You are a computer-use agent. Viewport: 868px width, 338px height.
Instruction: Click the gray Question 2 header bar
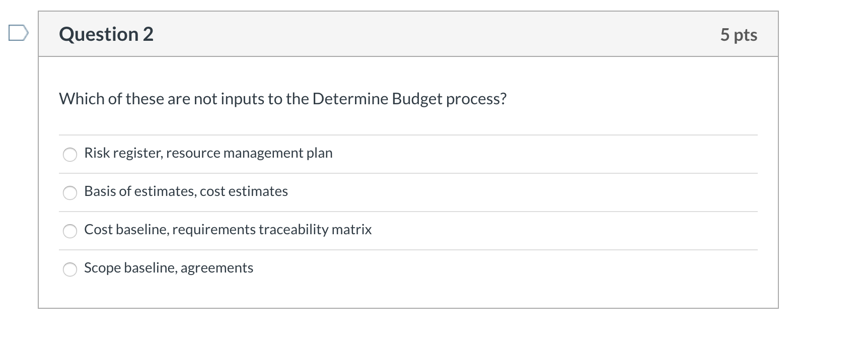click(x=403, y=33)
